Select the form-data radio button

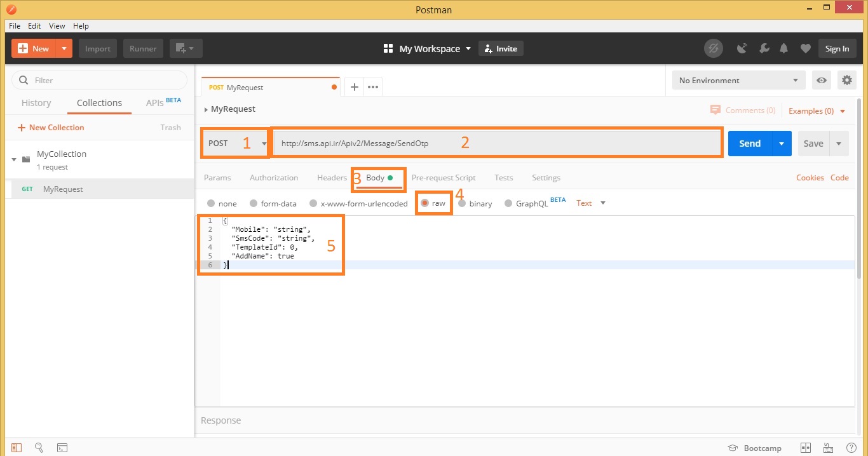click(254, 203)
